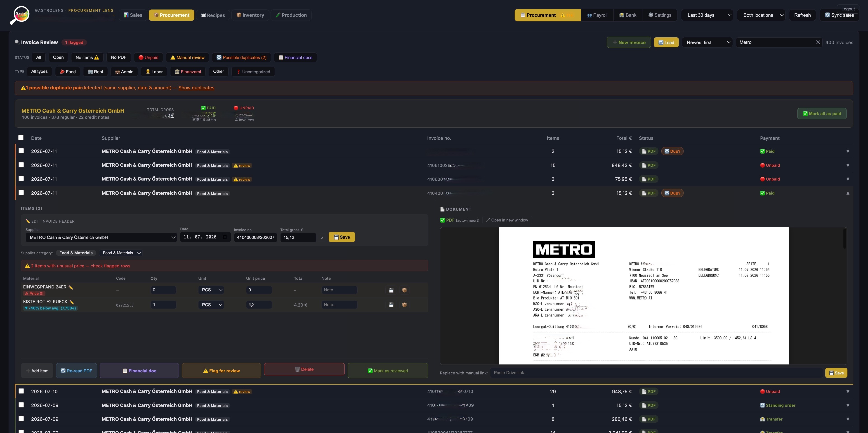This screenshot has width=868, height=433.
Task: Expand the 848,42 € invoice row arrow
Action: point(848,165)
